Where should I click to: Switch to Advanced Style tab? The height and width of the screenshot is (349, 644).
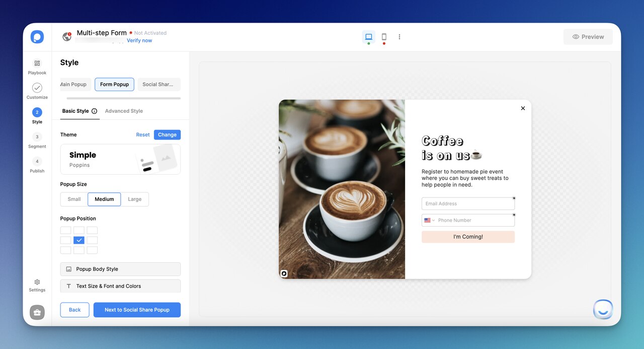124,111
